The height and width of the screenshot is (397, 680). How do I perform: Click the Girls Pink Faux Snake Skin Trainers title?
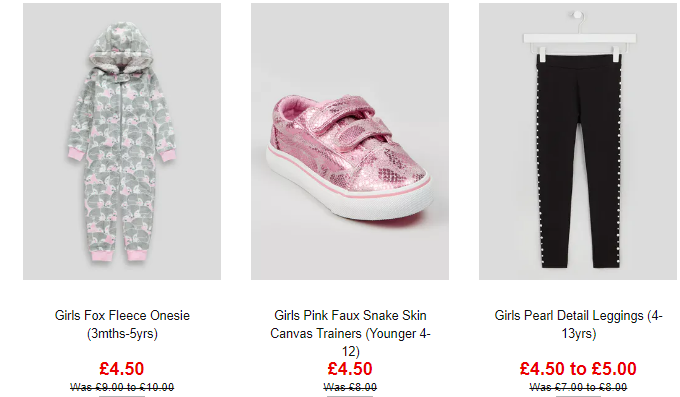pos(350,333)
